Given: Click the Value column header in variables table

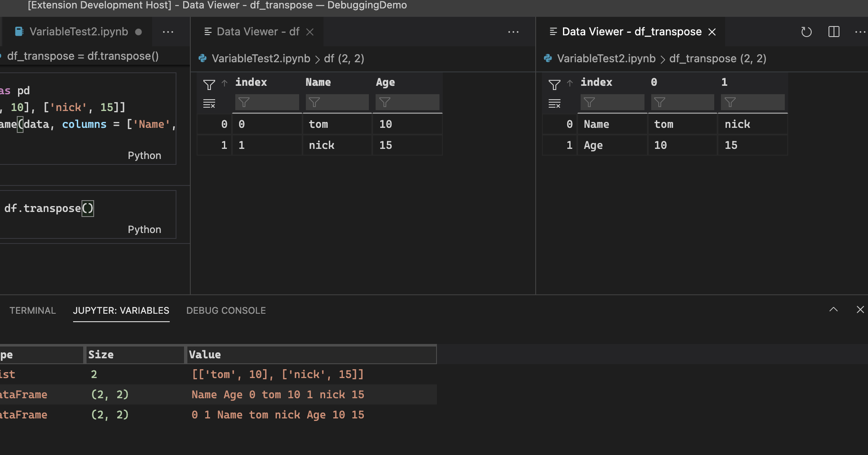Looking at the screenshot, I should [x=311, y=354].
